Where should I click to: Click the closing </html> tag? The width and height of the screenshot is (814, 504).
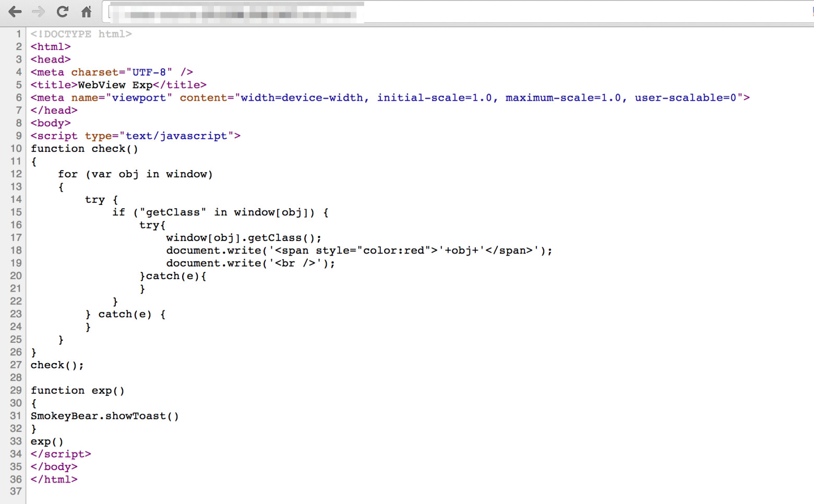tap(54, 479)
